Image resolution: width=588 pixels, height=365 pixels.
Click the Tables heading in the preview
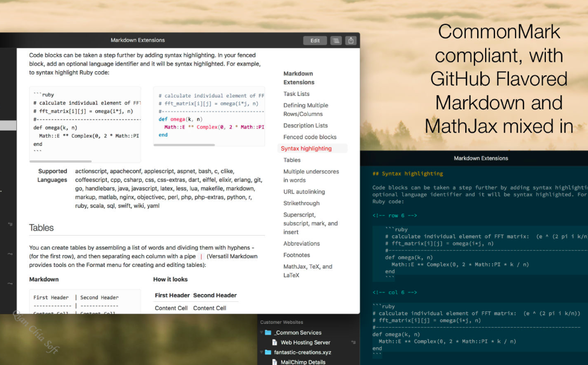point(41,227)
